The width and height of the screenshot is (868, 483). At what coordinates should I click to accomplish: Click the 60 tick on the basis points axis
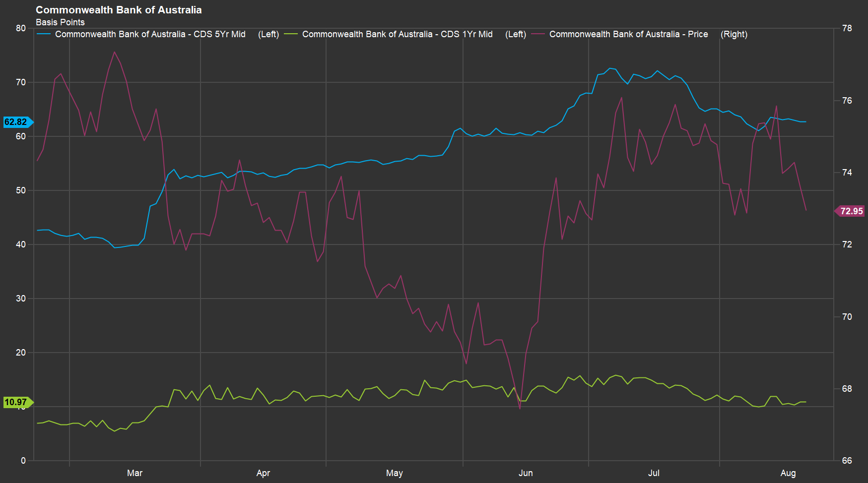tap(21, 136)
